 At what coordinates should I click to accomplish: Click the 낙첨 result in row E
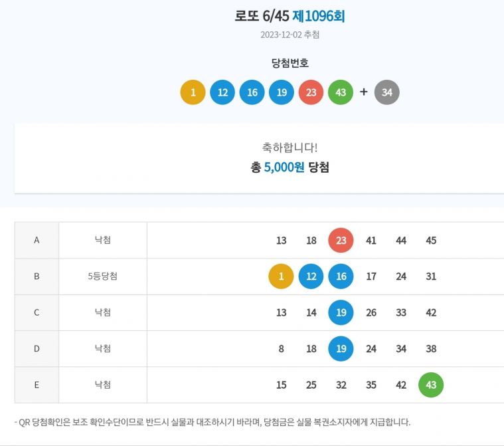(103, 385)
